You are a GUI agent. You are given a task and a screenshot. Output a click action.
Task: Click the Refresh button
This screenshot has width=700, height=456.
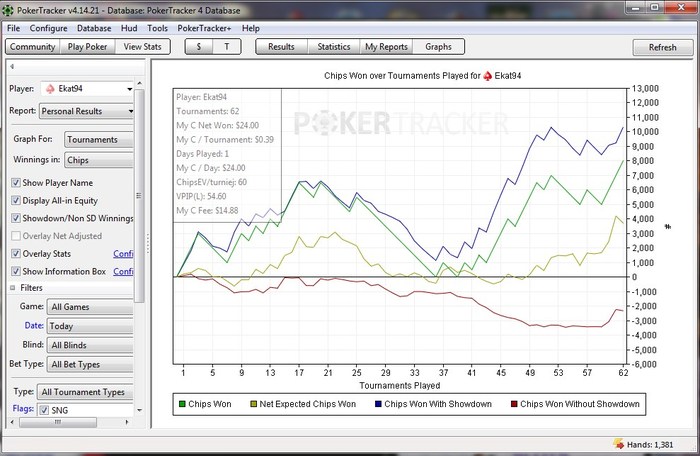(662, 47)
